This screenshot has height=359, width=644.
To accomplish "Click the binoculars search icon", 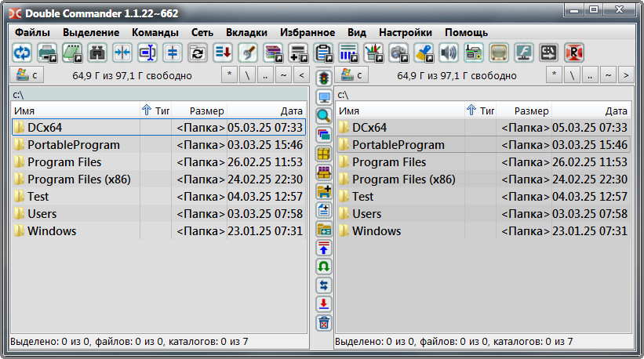I will pyautogui.click(x=97, y=53).
